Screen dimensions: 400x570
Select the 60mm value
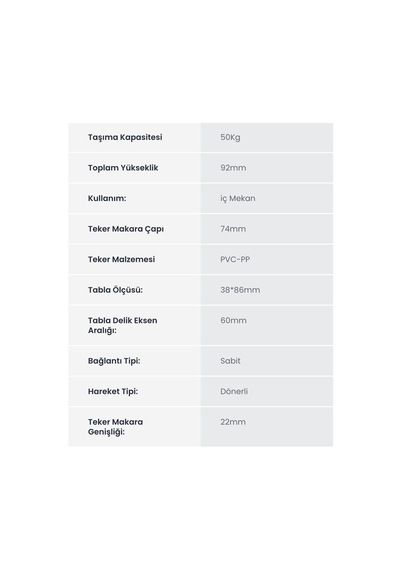pos(233,321)
